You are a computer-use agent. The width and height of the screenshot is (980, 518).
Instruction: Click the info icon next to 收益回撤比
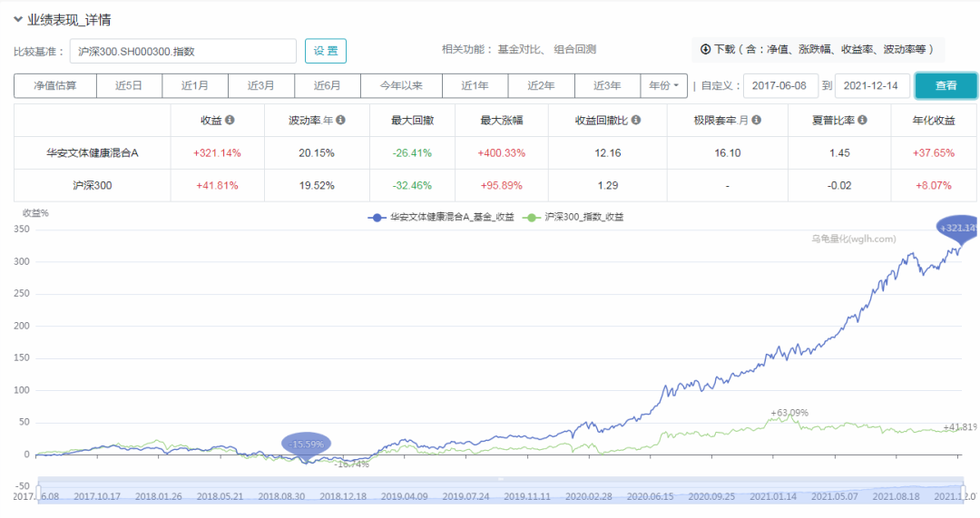(x=635, y=120)
